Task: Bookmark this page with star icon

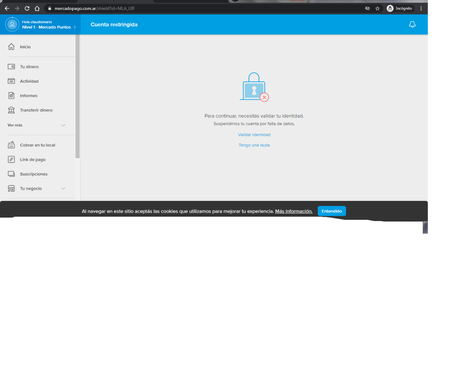Action: [x=377, y=8]
